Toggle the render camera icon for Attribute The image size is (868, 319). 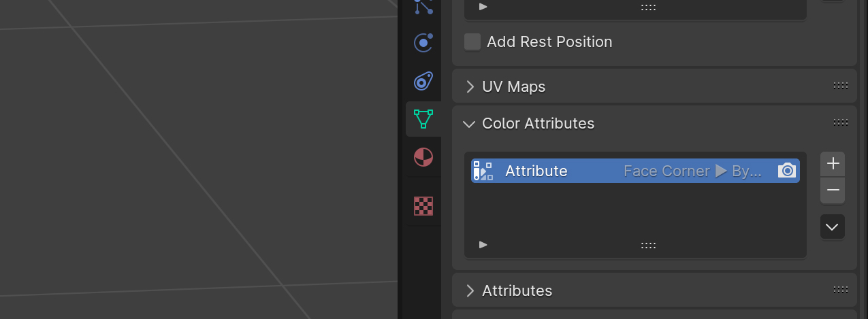[x=787, y=171]
